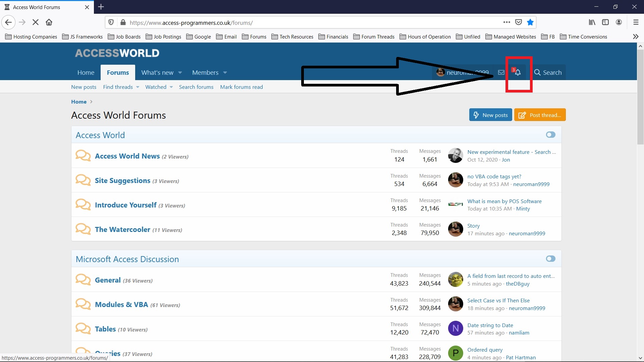Click namliam purple N avatar
The height and width of the screenshot is (362, 644).
(x=455, y=328)
